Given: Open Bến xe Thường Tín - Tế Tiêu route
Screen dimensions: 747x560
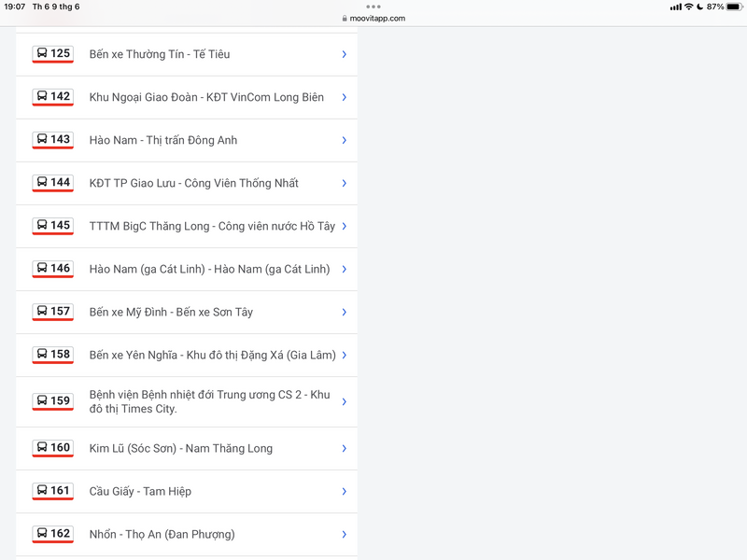Looking at the screenshot, I should pos(160,54).
